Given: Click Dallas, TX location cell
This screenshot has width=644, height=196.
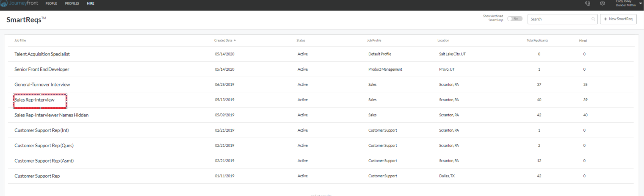Looking at the screenshot, I should point(447,176).
